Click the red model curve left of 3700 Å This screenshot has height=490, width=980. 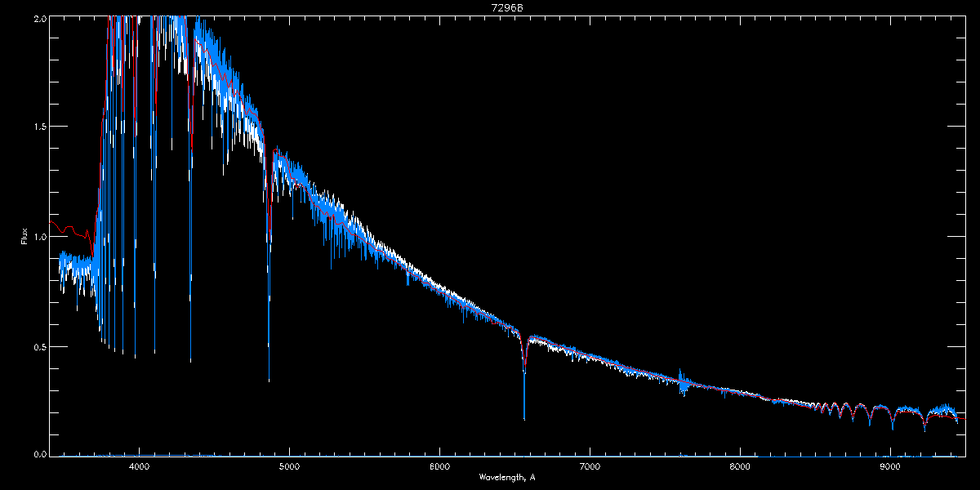point(69,229)
